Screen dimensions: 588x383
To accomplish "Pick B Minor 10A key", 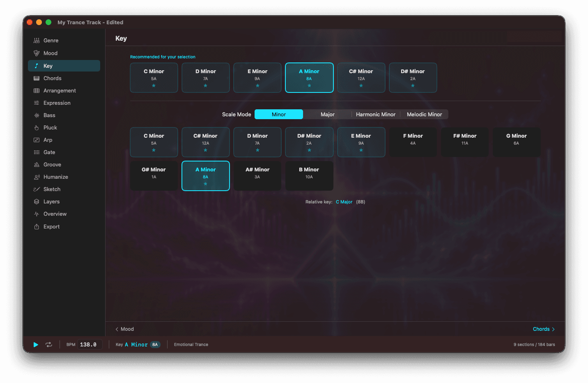I will [309, 176].
